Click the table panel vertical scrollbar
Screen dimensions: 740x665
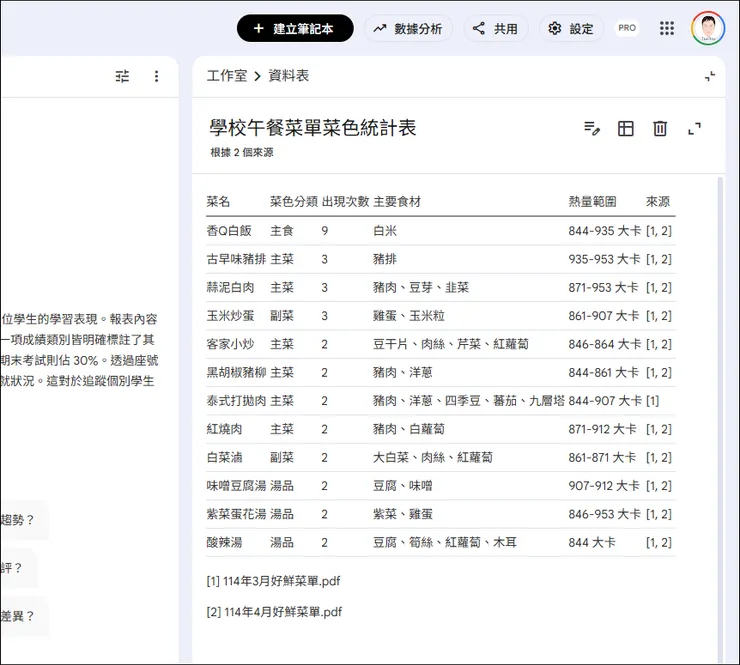tap(720, 419)
